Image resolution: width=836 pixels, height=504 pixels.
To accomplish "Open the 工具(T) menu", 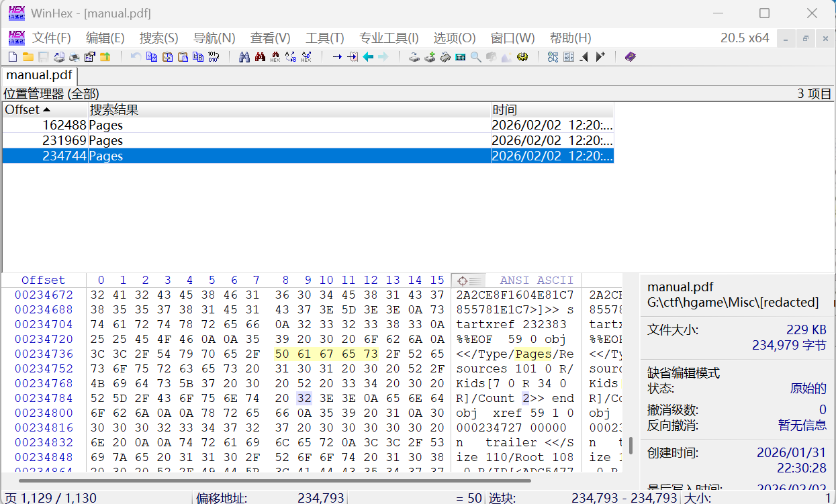I will coord(324,38).
